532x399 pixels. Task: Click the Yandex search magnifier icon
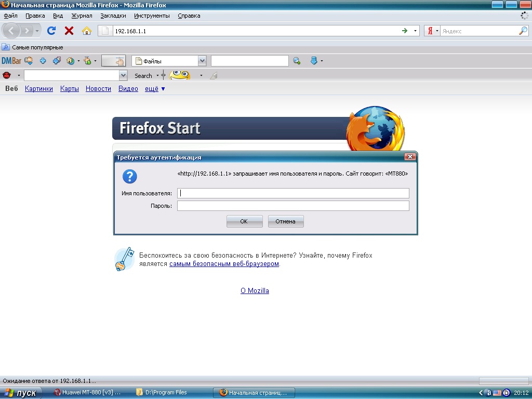pyautogui.click(x=523, y=31)
